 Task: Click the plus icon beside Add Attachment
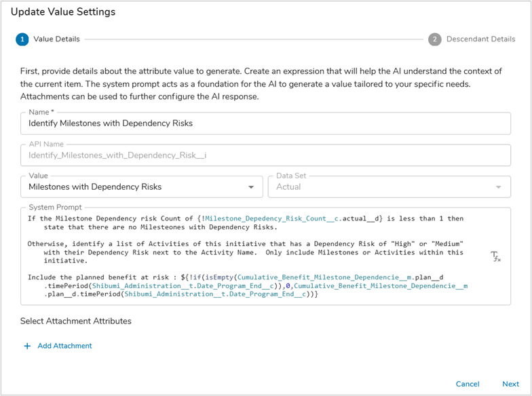click(x=27, y=346)
